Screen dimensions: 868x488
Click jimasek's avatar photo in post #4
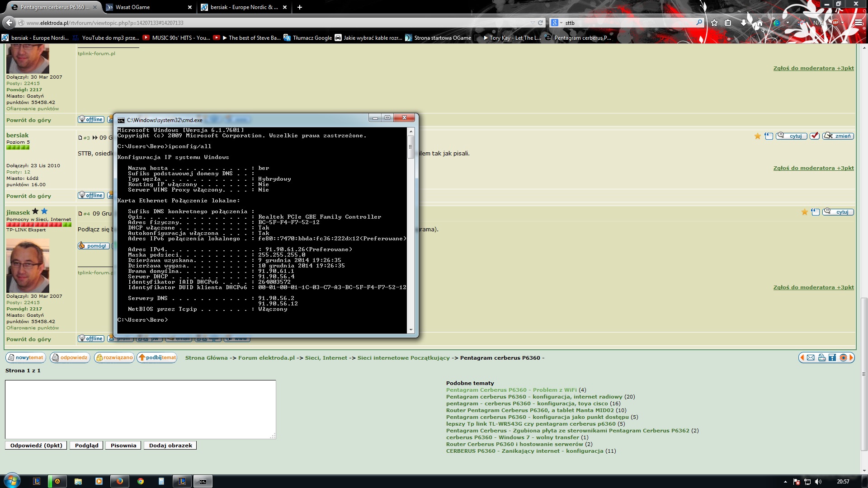pos(28,266)
